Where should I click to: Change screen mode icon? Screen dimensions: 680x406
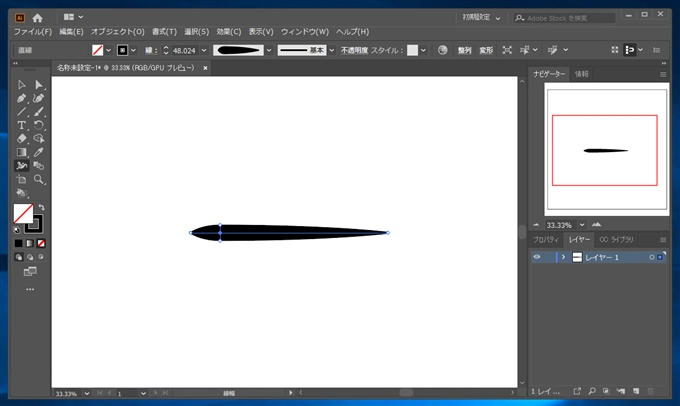(30, 272)
